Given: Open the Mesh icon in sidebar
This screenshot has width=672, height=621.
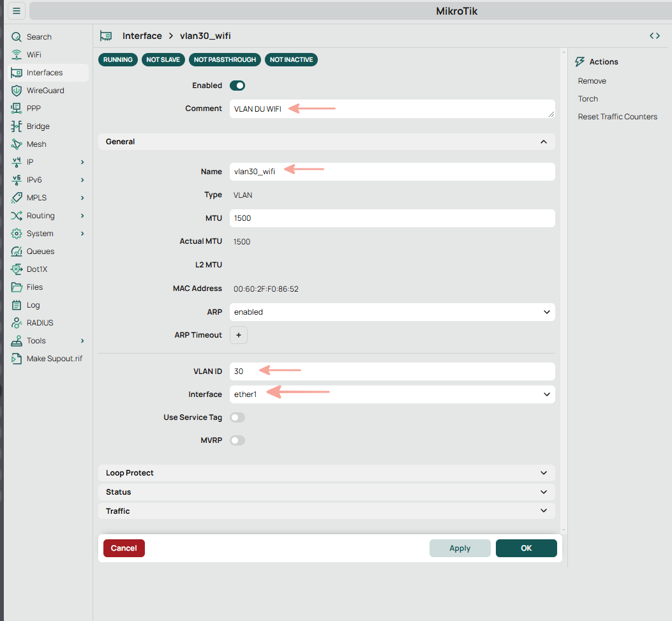Looking at the screenshot, I should (x=17, y=144).
